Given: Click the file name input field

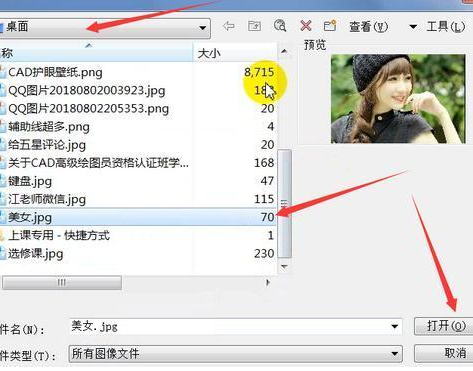Looking at the screenshot, I should click(236, 326).
